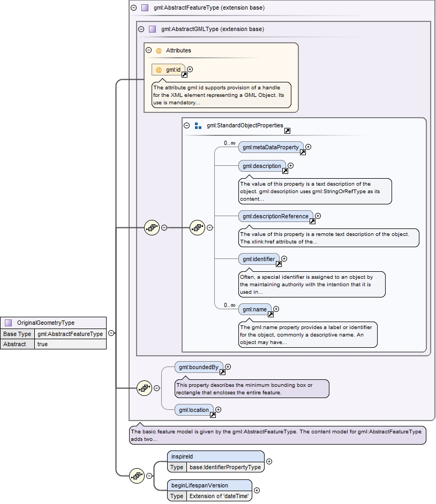Click the 0..∞ cardinality next to gml:name

230,305
